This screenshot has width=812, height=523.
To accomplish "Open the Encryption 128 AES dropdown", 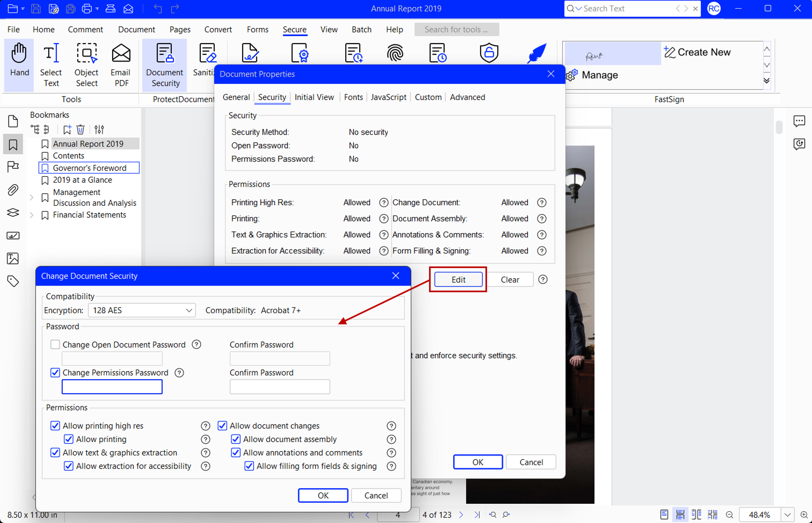I will pyautogui.click(x=142, y=310).
